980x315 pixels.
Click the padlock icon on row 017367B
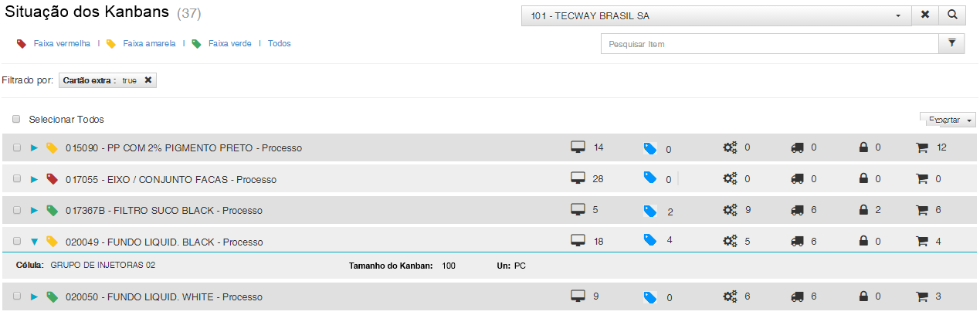[865, 210]
